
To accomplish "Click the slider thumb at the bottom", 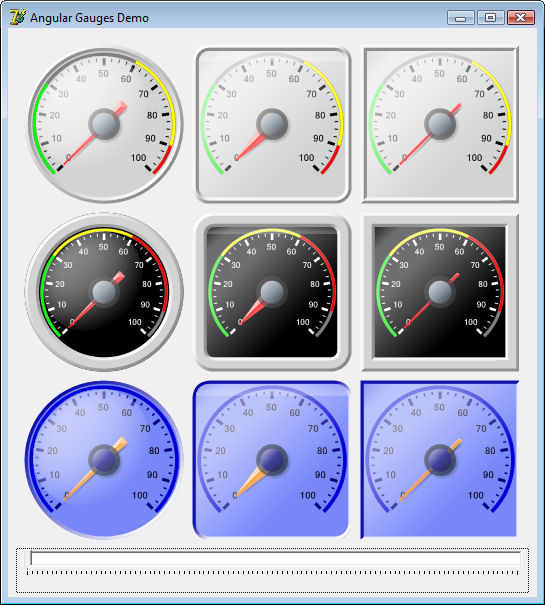I will [x=28, y=559].
